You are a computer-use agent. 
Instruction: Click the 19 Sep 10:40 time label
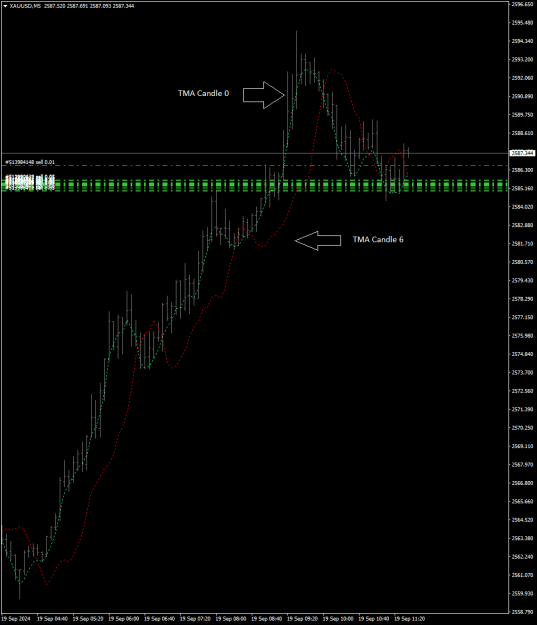pos(374,619)
